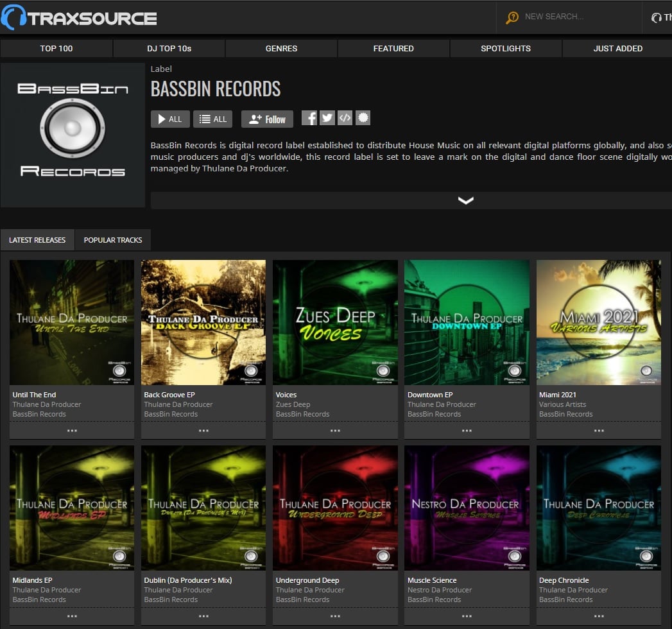Add all tracks to queue list
The image size is (672, 629).
212,119
